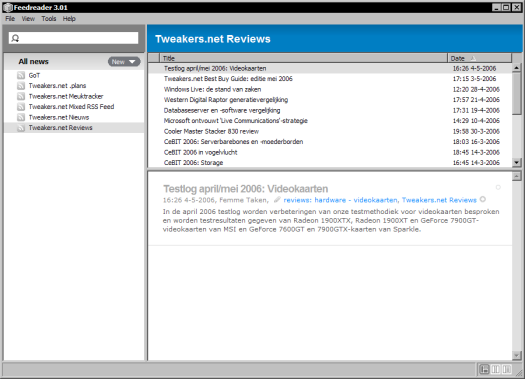Focus the feed search input field
The image size is (525, 379).
pyautogui.click(x=73, y=38)
